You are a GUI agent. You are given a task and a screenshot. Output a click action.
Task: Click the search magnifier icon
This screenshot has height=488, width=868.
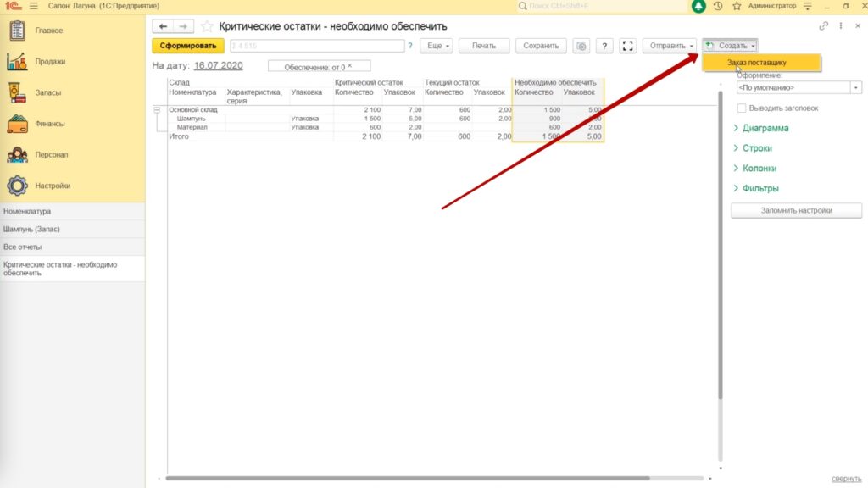(x=522, y=6)
